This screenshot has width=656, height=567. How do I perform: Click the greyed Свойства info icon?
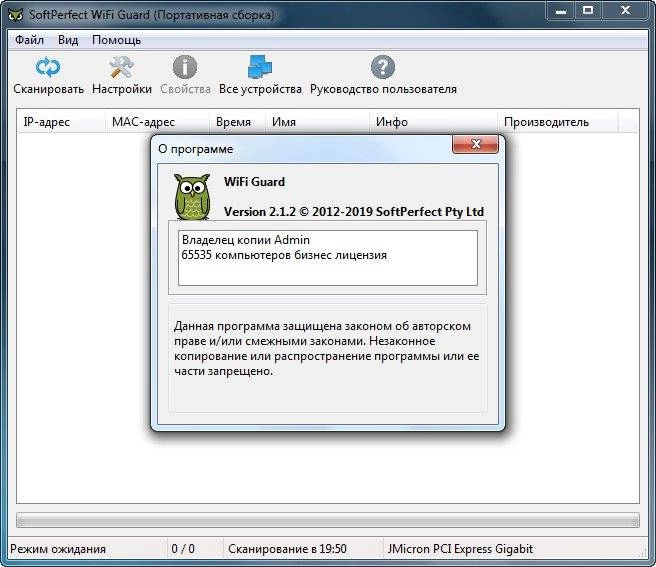(184, 67)
